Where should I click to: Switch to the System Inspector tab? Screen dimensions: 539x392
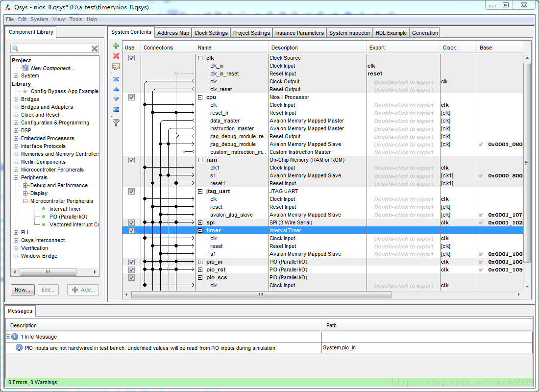(349, 33)
